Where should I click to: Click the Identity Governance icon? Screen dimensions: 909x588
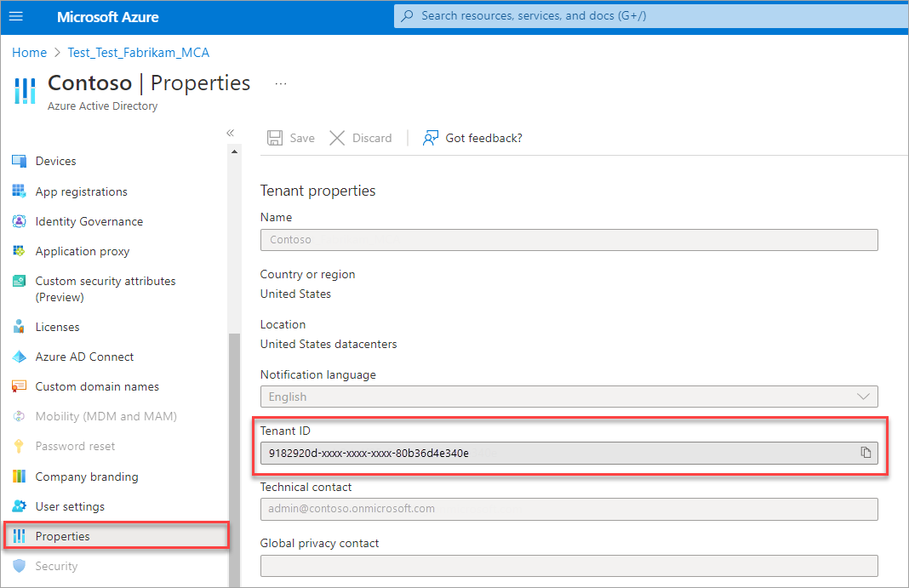(19, 220)
